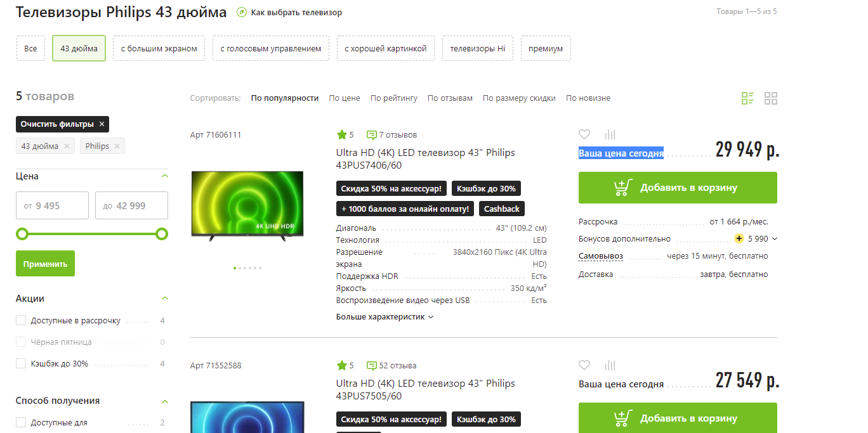Add the 27 549 р. TV to cart
Screen dimensions: 868x433
tap(678, 418)
